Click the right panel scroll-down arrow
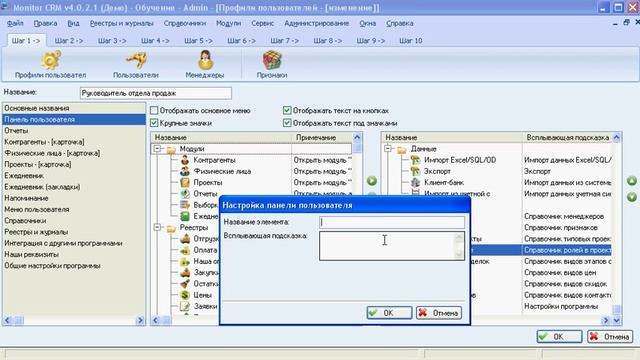The image size is (640, 360). (617, 320)
